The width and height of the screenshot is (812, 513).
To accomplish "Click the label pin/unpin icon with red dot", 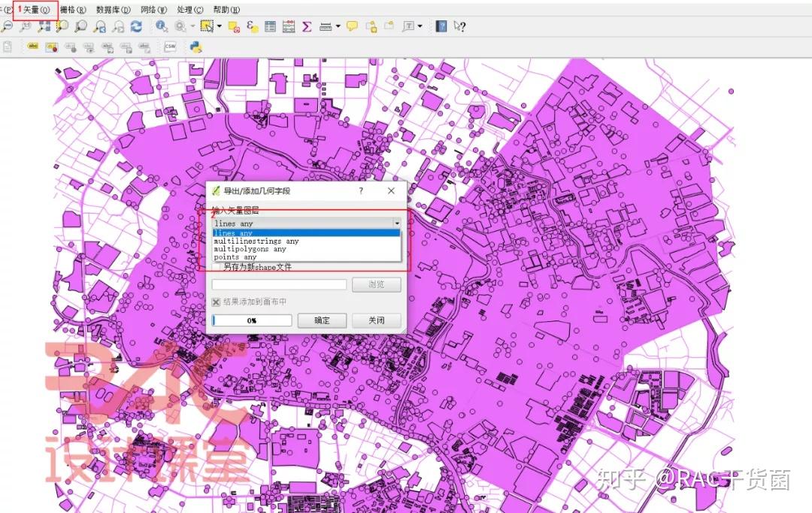I will 51,47.
